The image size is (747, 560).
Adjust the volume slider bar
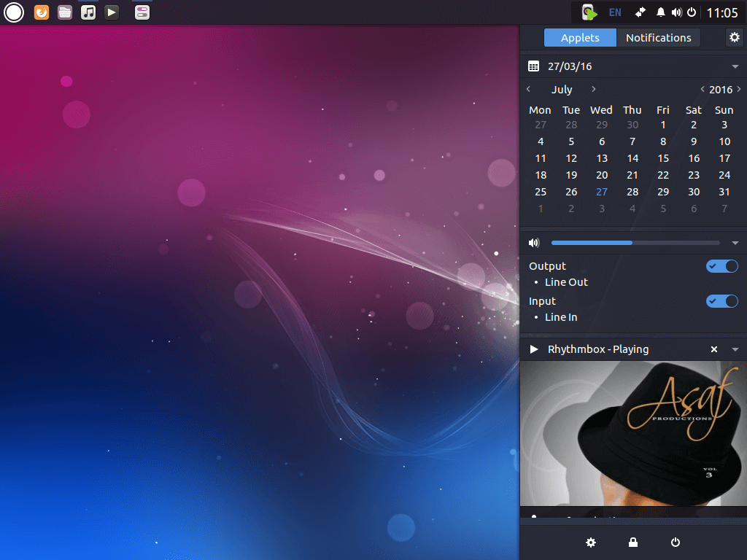tap(635, 243)
